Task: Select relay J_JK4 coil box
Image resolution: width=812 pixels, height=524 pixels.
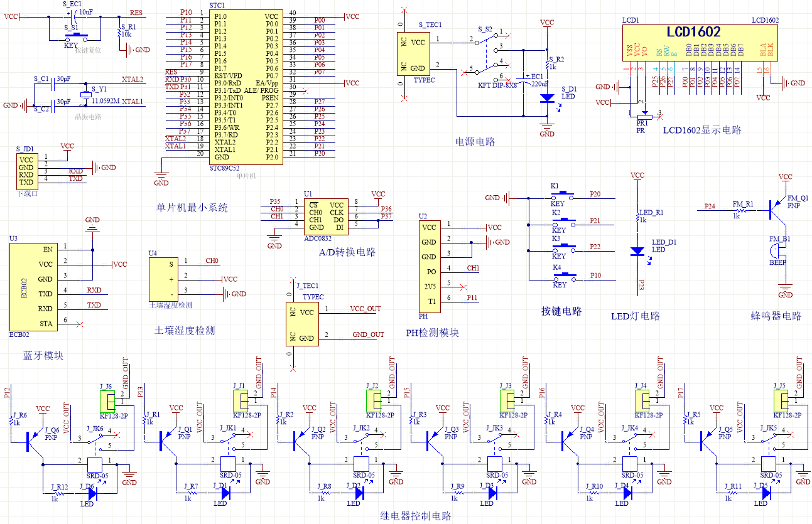Action: (630, 464)
